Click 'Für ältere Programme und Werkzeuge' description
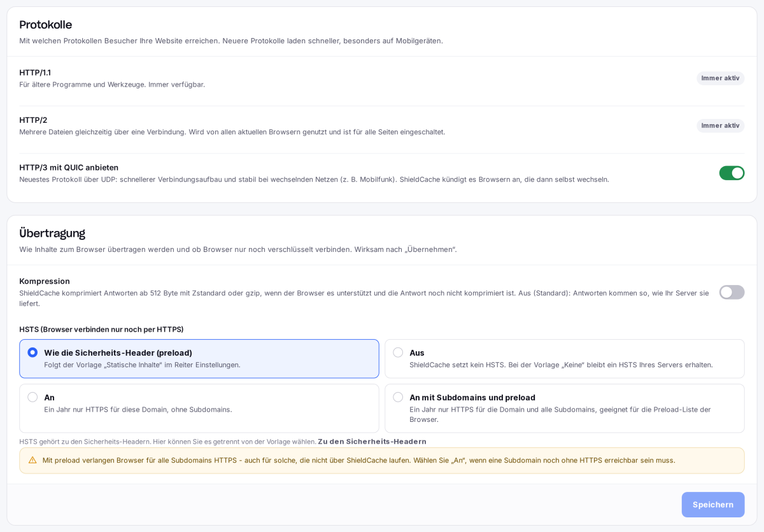The width and height of the screenshot is (764, 532). click(x=112, y=85)
